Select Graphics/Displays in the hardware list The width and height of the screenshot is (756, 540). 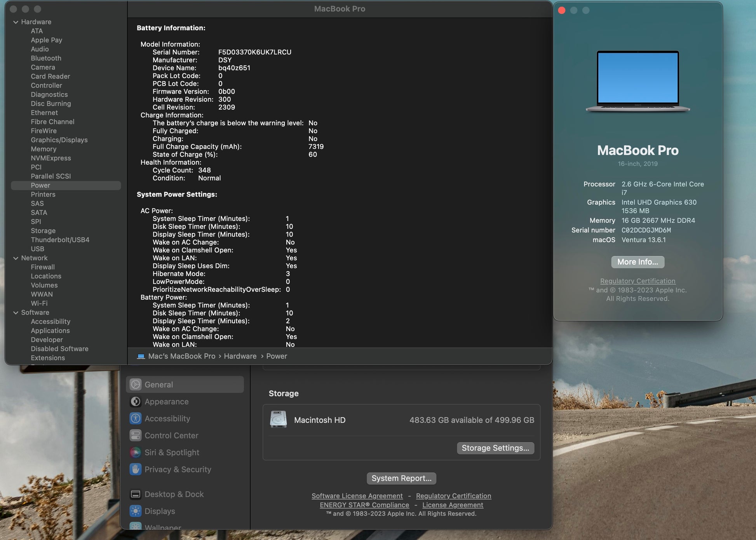point(59,140)
